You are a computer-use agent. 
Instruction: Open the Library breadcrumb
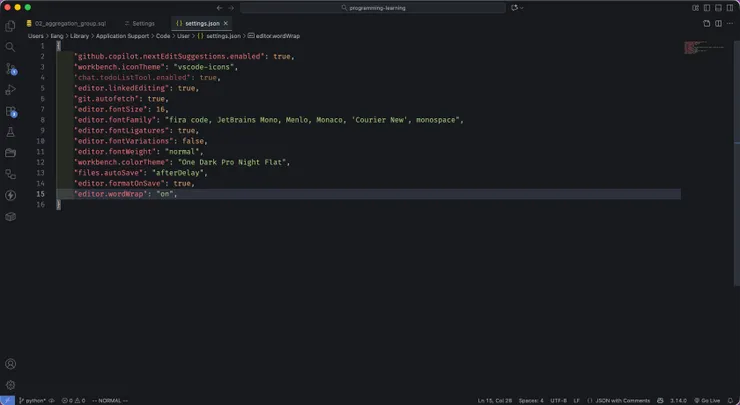(x=79, y=36)
